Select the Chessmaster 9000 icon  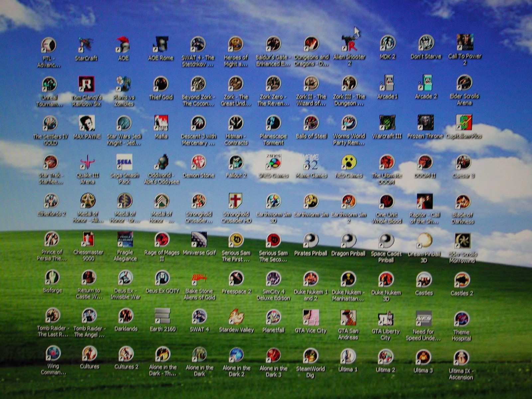[x=88, y=239]
